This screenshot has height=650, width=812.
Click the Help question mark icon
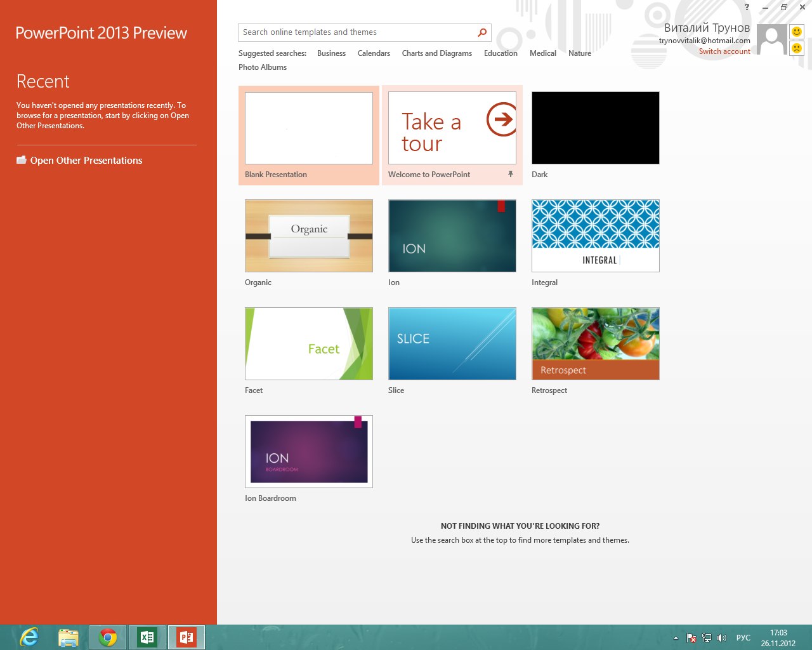point(747,7)
